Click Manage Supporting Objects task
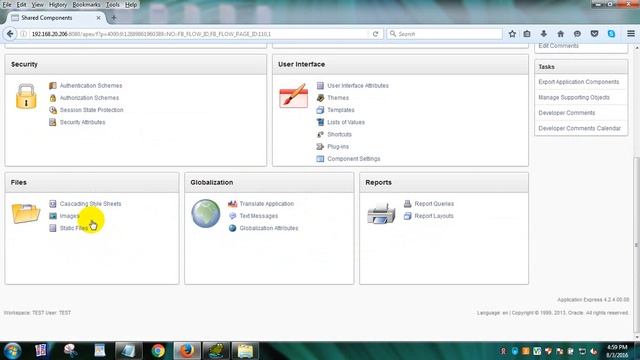This screenshot has height=360, width=640. [574, 98]
